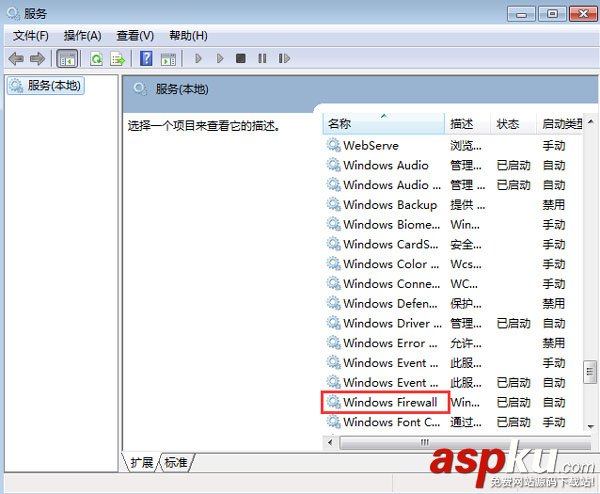Open the 查看(V) menu
Screen dimensions: 600x494
[135, 36]
